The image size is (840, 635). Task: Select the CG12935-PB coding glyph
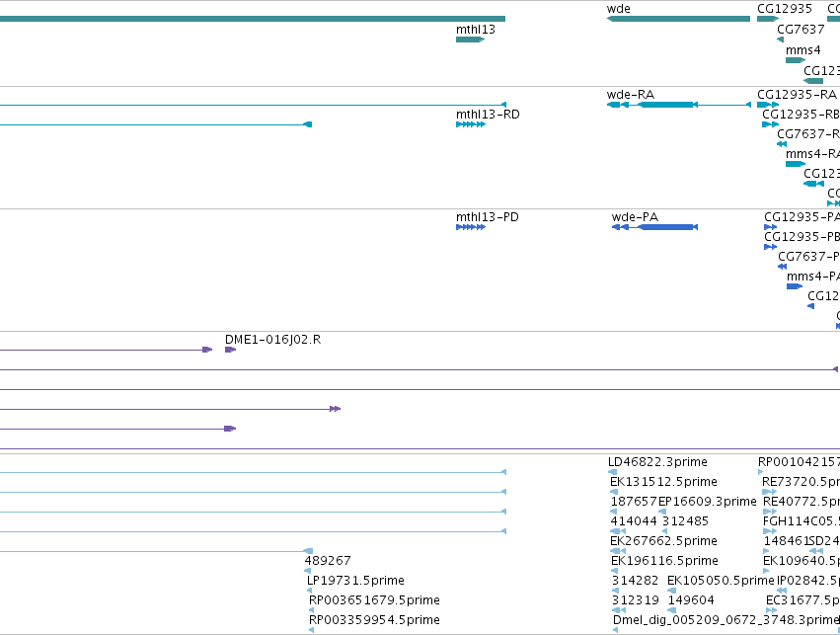pyautogui.click(x=770, y=247)
